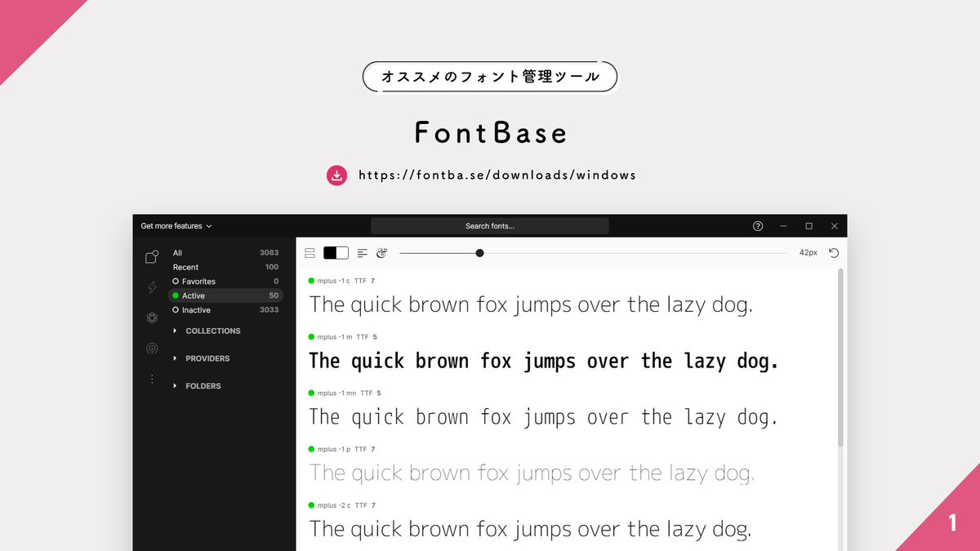
Task: Click the All count 3083
Action: pos(269,253)
